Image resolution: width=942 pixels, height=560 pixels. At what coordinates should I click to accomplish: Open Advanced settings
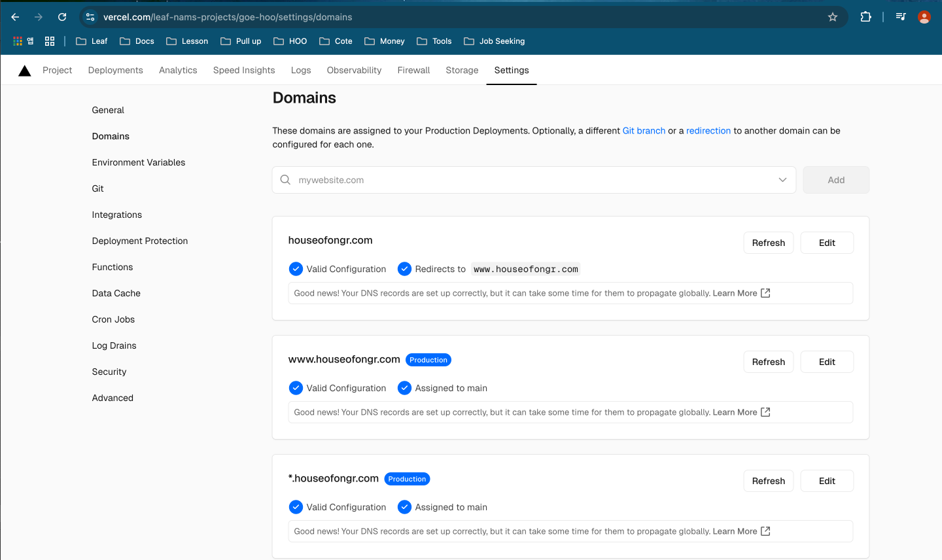113,398
